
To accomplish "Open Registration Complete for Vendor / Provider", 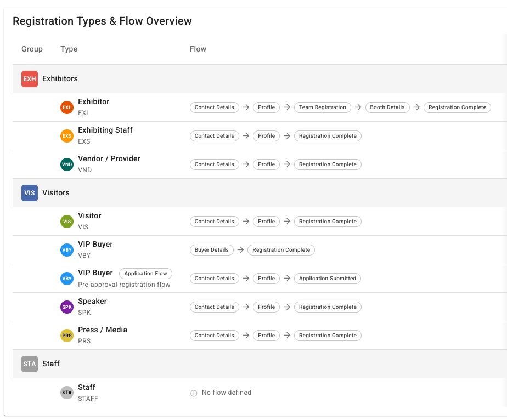I will (328, 164).
